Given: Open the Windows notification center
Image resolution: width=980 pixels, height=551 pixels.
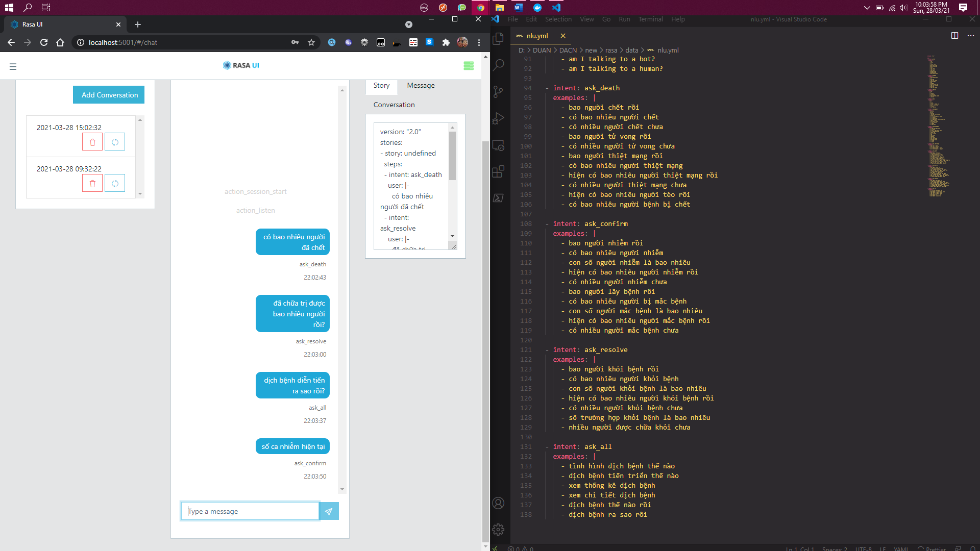Looking at the screenshot, I should pyautogui.click(x=963, y=8).
